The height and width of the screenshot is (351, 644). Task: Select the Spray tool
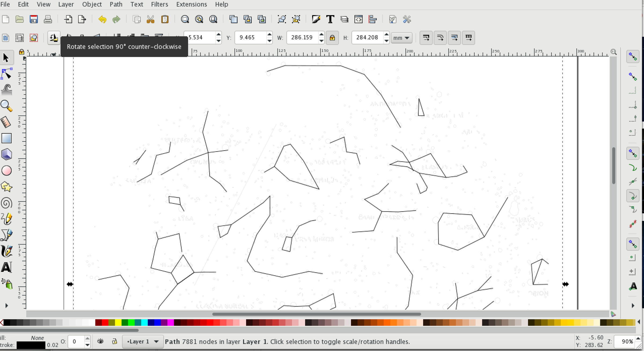coord(6,284)
